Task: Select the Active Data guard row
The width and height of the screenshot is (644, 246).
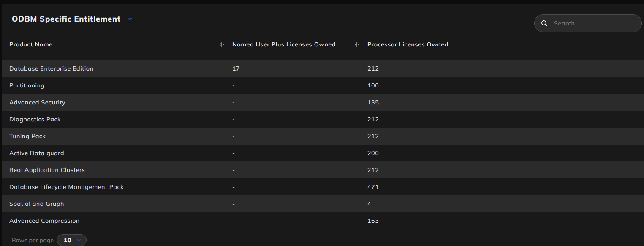Action: [x=37, y=153]
